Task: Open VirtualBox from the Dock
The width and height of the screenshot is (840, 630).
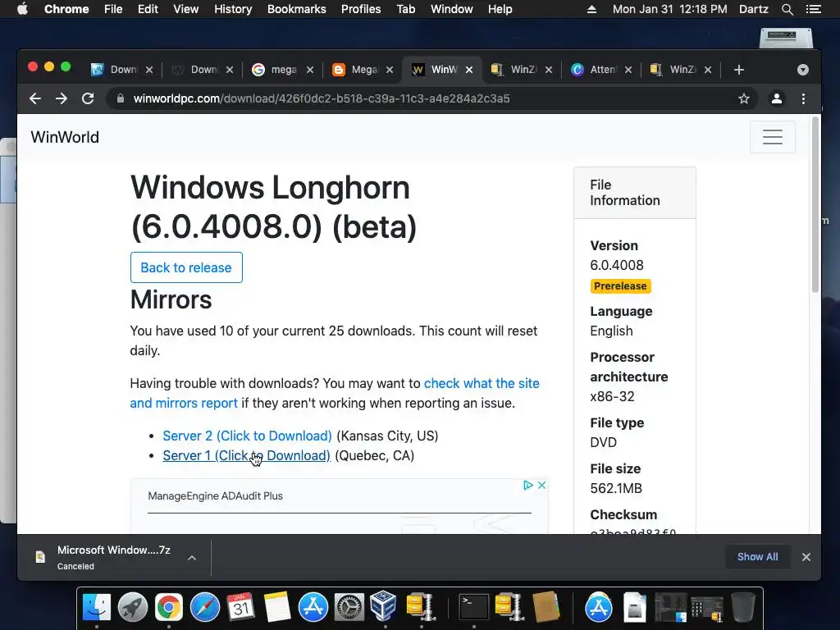Action: point(384,606)
